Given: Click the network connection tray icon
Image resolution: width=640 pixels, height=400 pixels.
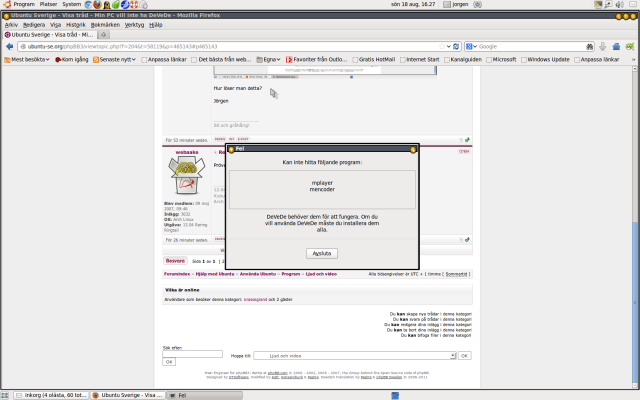Looking at the screenshot, I should click(608, 4).
